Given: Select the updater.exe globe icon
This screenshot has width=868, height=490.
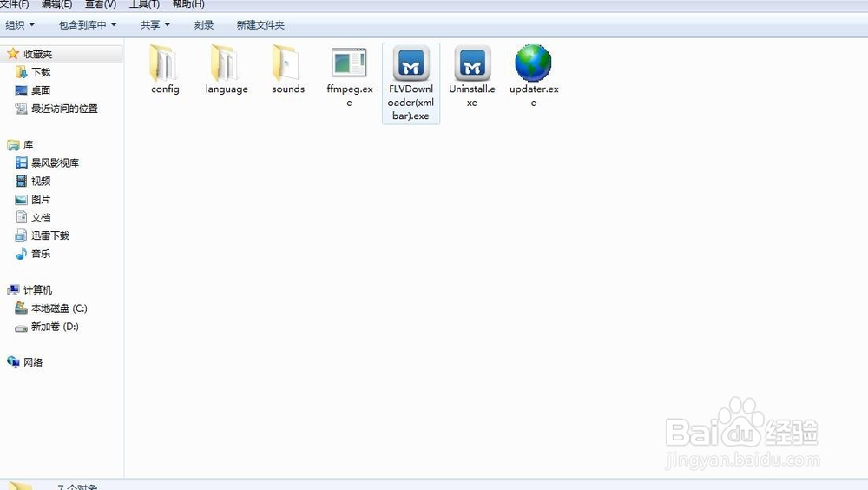Looking at the screenshot, I should coord(533,63).
